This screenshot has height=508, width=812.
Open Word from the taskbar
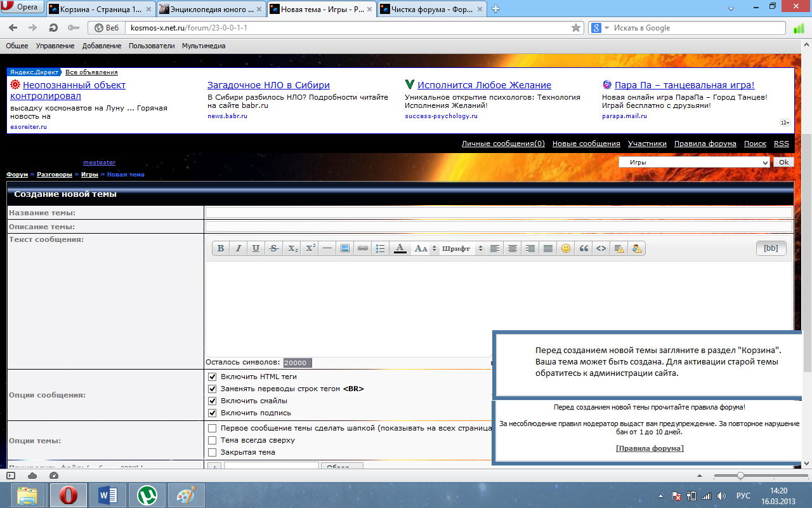pyautogui.click(x=108, y=495)
